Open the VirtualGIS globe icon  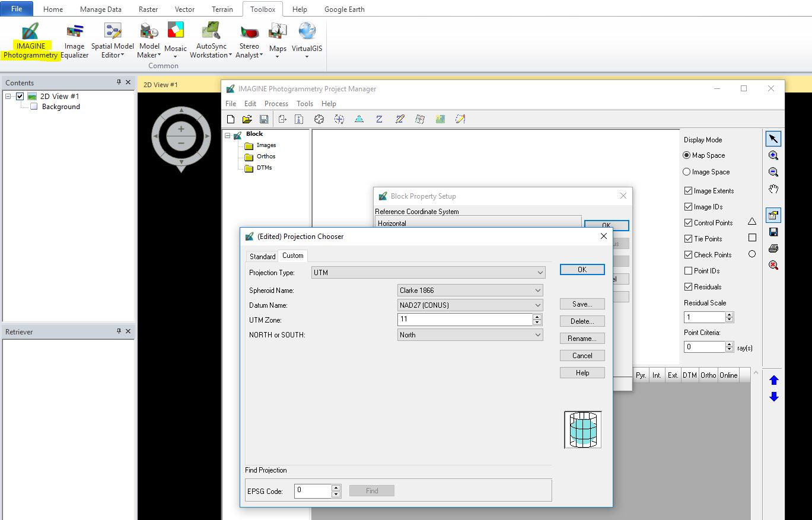click(x=307, y=31)
